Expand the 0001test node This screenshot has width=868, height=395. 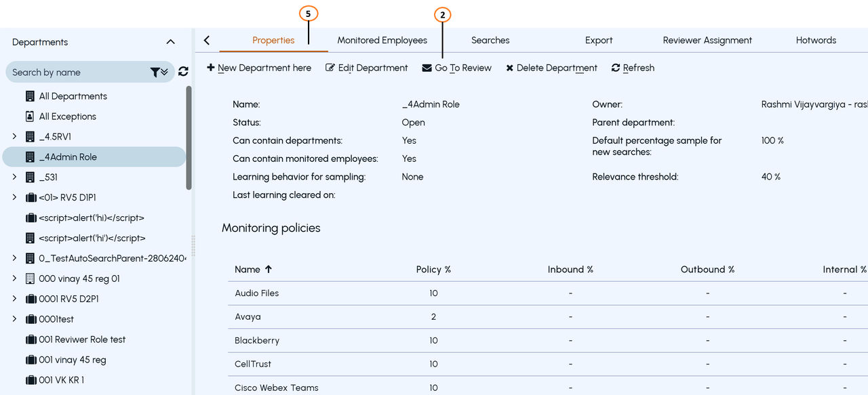(14, 319)
